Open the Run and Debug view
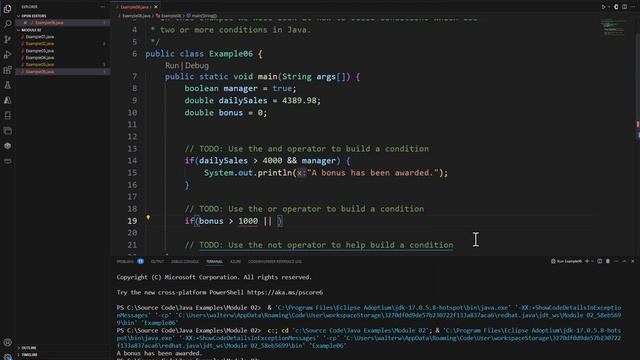 tap(7, 55)
